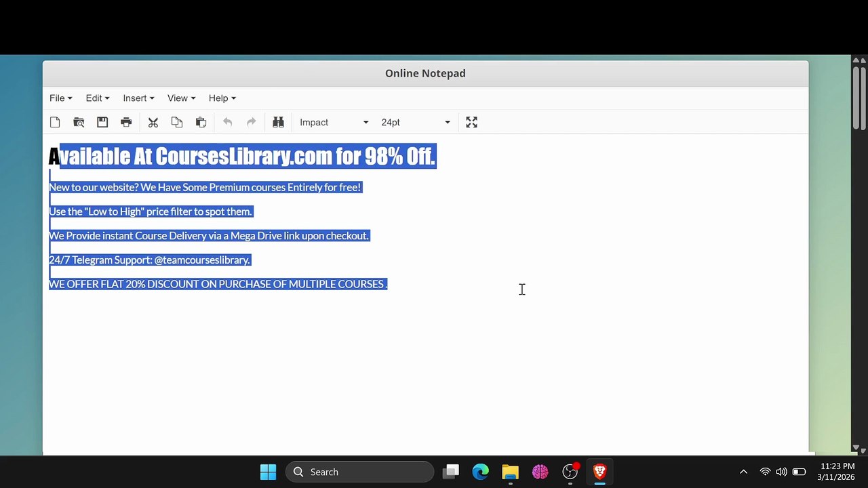The width and height of the screenshot is (868, 488).
Task: Click the line "New to our website? We Have Some Premium courses"
Action: tap(205, 187)
